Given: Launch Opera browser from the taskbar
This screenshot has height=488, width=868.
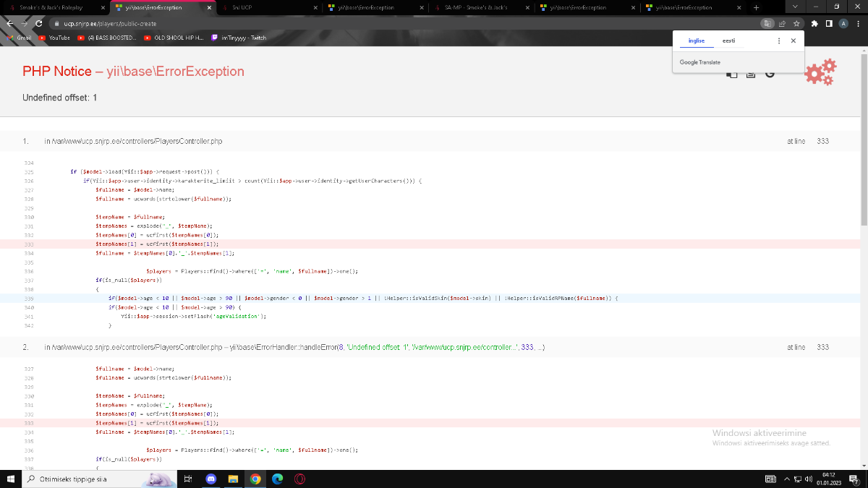Looking at the screenshot, I should tap(299, 479).
